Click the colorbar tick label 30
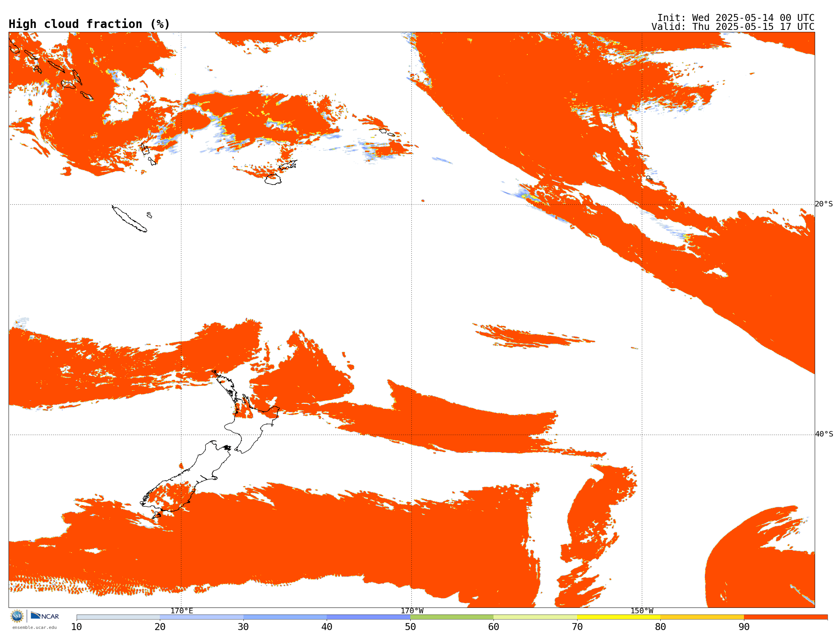 (243, 627)
